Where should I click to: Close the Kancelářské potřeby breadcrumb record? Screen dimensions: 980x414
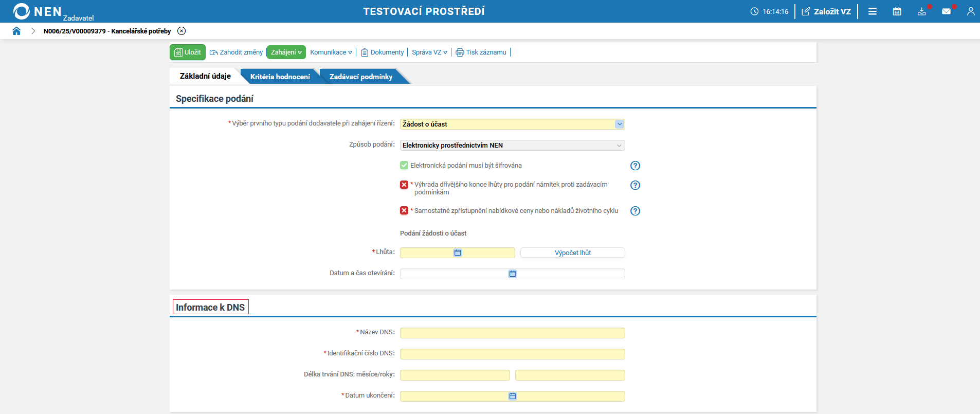pyautogui.click(x=182, y=31)
